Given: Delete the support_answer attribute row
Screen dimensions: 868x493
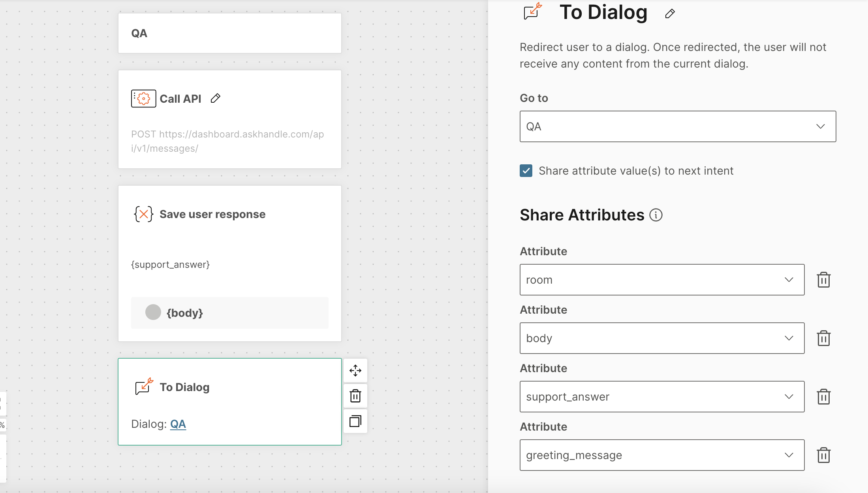Looking at the screenshot, I should [x=823, y=397].
